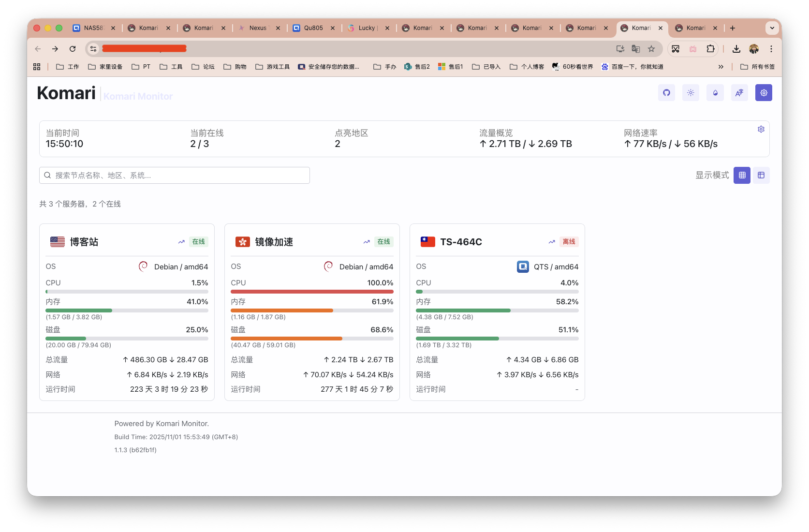Image resolution: width=809 pixels, height=532 pixels.
Task: Open the 镜像加速 server card title
Action: coord(274,242)
